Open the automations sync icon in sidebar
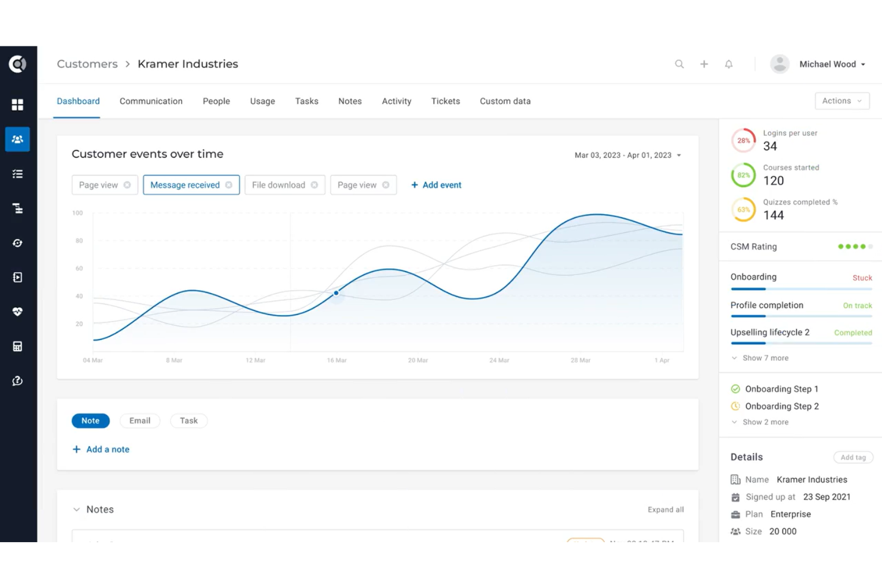The width and height of the screenshot is (882, 588). tap(17, 242)
